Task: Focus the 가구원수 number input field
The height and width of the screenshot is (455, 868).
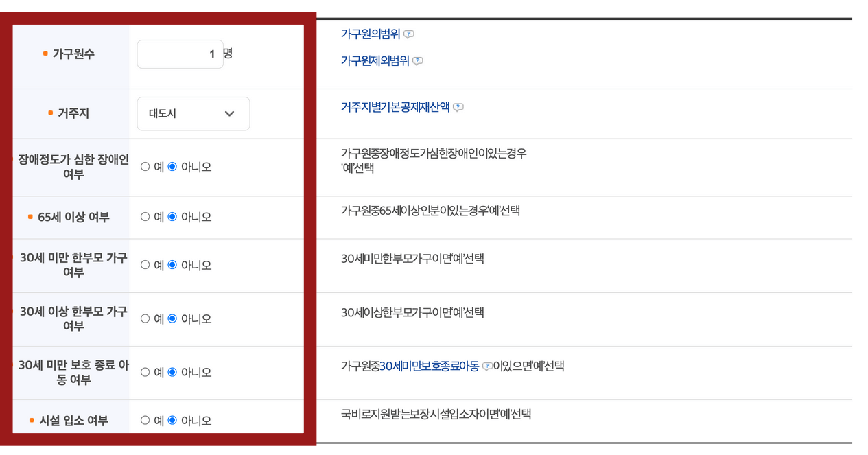Action: pos(180,54)
